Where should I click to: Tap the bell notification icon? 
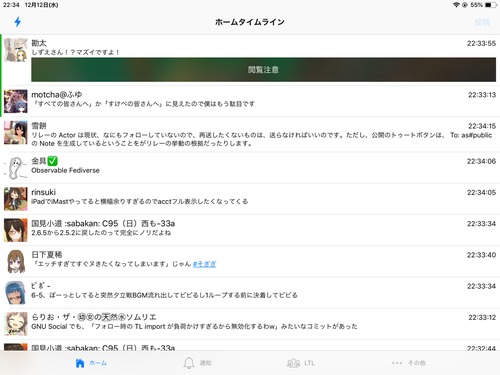(189, 363)
